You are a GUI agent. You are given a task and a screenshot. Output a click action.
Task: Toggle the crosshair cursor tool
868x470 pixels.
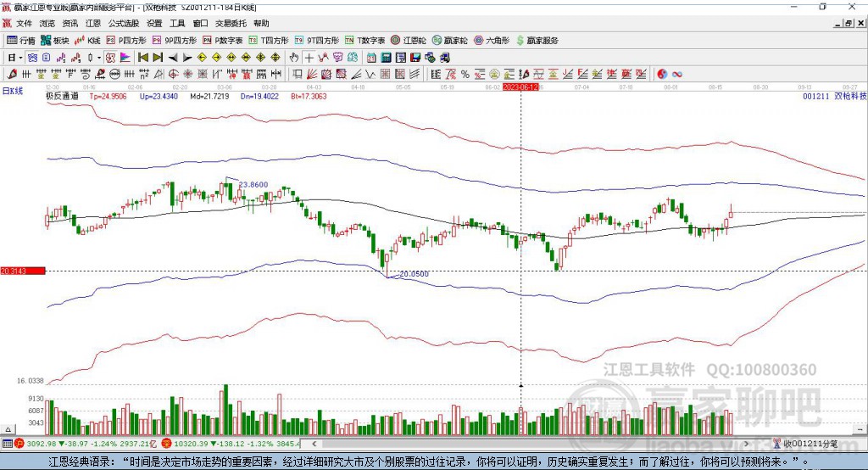309,58
